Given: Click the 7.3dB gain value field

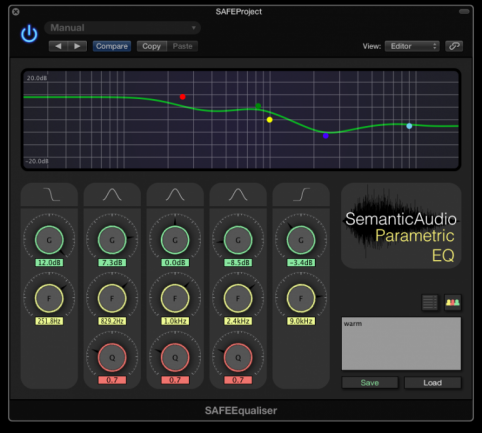Looking at the screenshot, I should [112, 263].
